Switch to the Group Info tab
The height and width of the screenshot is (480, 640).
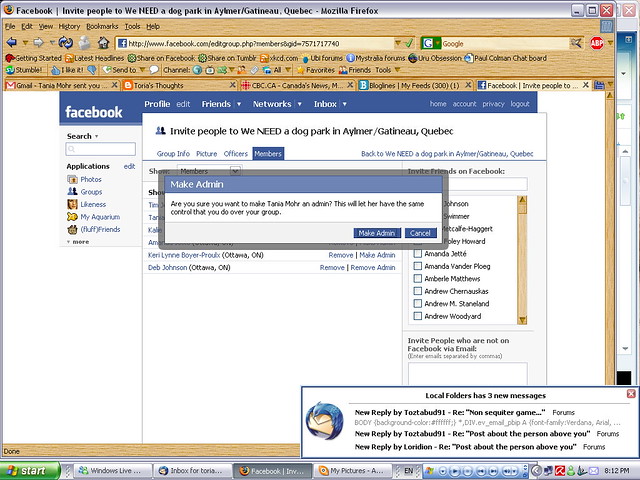point(173,153)
